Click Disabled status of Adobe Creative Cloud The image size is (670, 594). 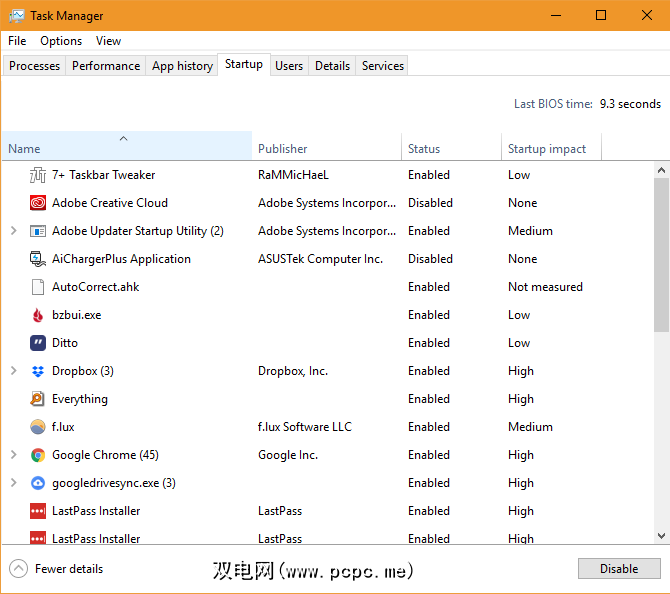pyautogui.click(x=430, y=203)
